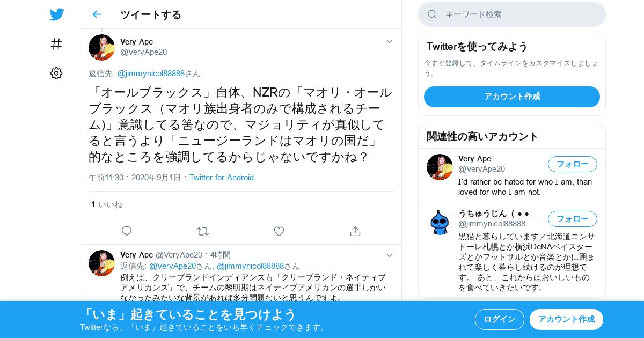Share the tweet via share icon

click(x=355, y=231)
